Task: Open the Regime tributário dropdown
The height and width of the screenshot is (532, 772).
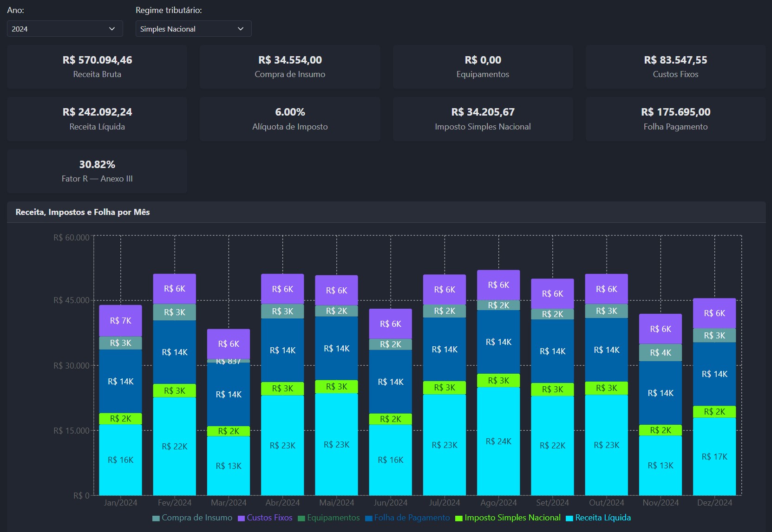Action: pos(193,29)
